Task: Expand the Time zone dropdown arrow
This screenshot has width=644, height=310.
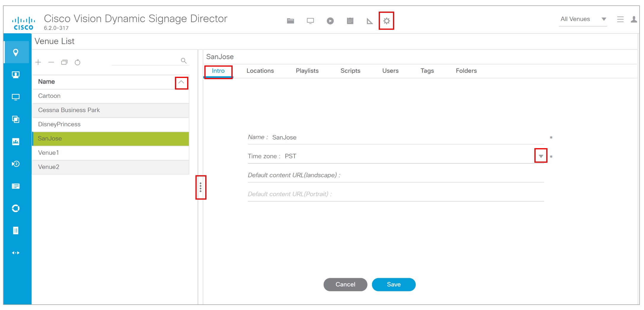Action: tap(541, 156)
